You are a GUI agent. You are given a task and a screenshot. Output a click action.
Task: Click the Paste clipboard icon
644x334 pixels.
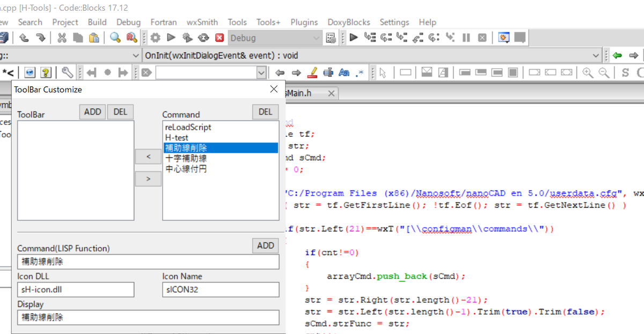[x=94, y=38]
